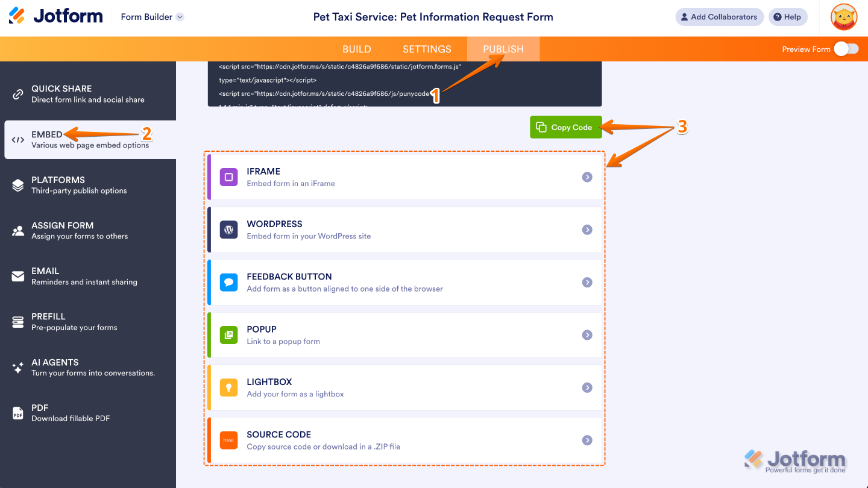
Task: Expand the iFrame embed option
Action: pyautogui.click(x=587, y=177)
